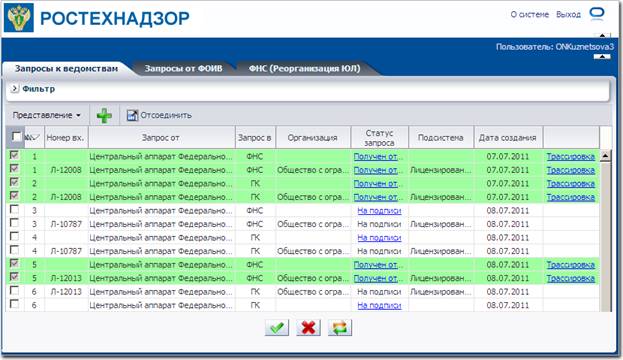623x360 pixels.
Task: Open the Представление dropdown menu
Action: click(46, 115)
